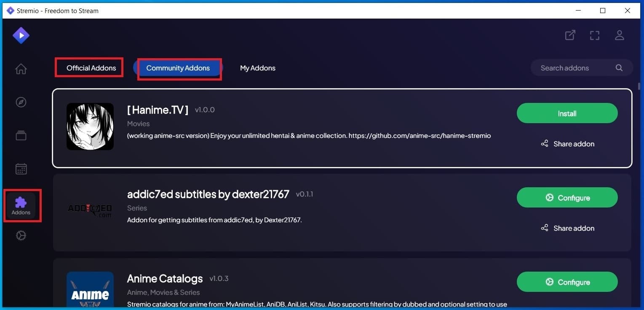
Task: Open the Discover compass icon
Action: 21,102
